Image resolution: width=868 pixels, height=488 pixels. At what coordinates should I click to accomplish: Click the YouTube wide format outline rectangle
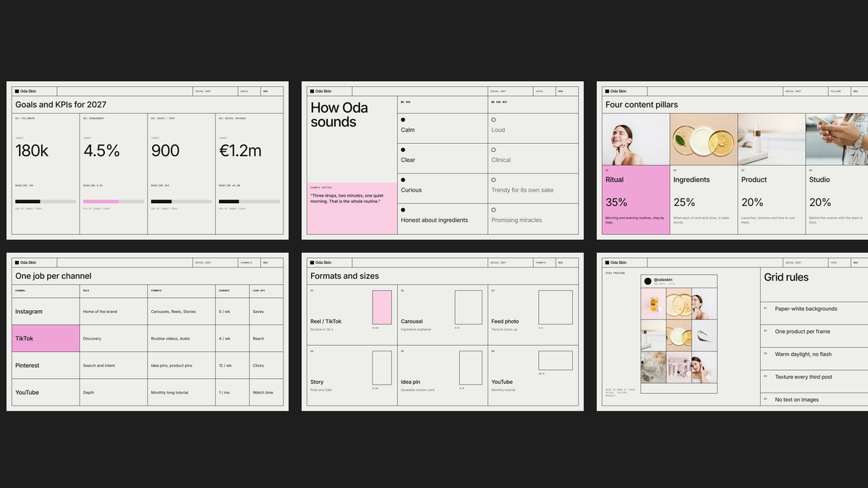point(556,361)
